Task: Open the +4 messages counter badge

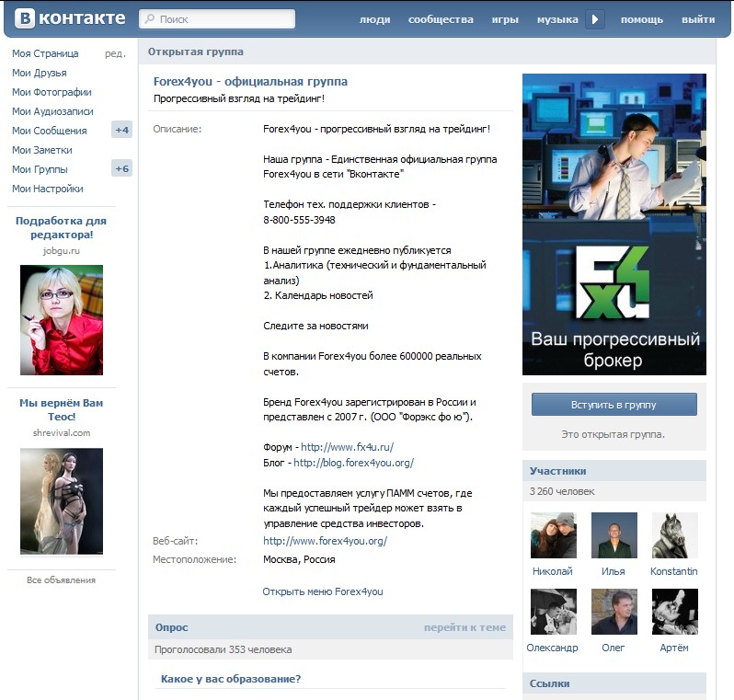Action: pos(121,131)
